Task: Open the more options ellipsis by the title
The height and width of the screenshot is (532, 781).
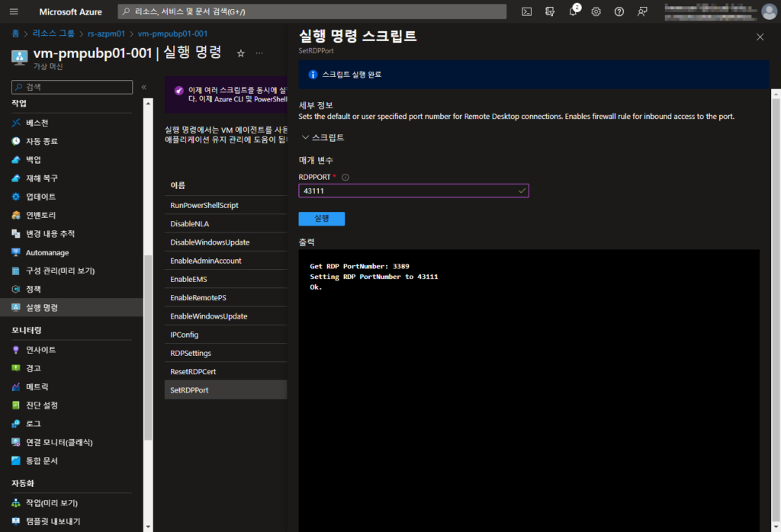Action: [x=259, y=53]
